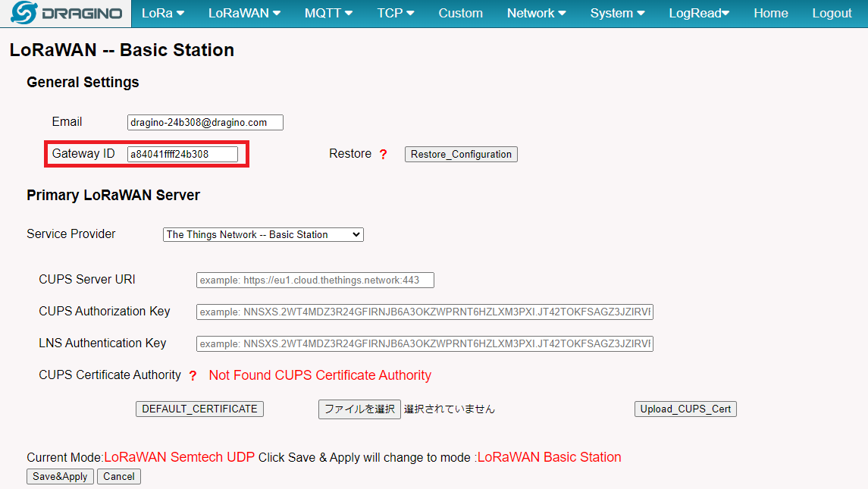Click the red question mark beside Restore
Viewport: 868px width, 489px height.
[384, 155]
